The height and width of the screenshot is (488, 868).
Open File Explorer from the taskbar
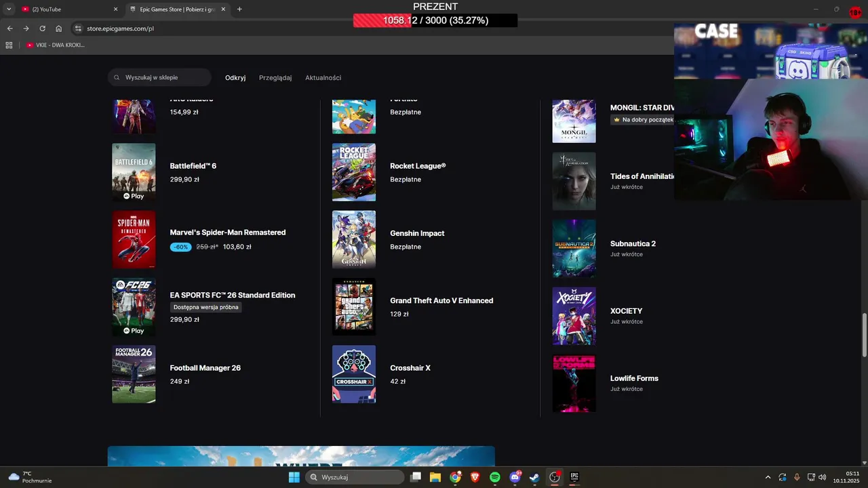coord(435,477)
